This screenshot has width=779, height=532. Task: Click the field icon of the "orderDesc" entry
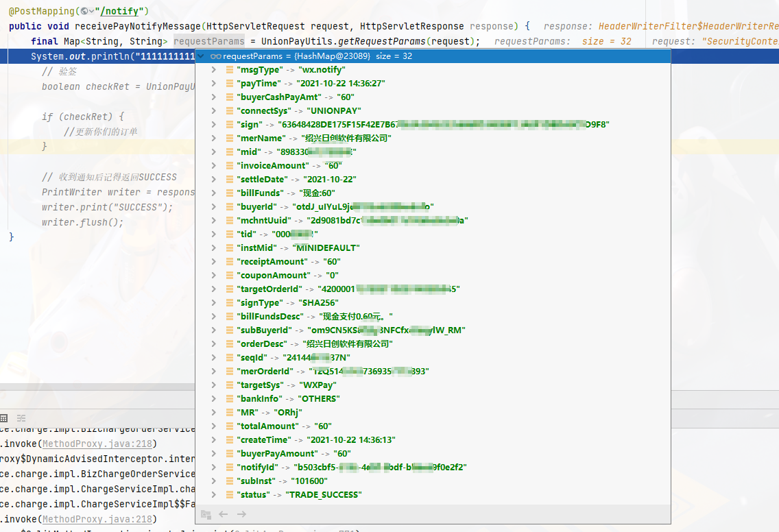(x=230, y=343)
